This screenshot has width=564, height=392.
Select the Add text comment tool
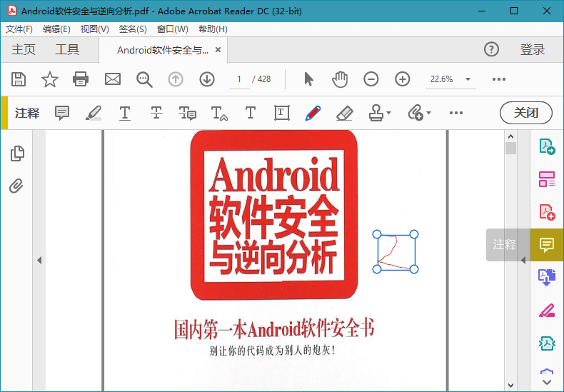251,113
